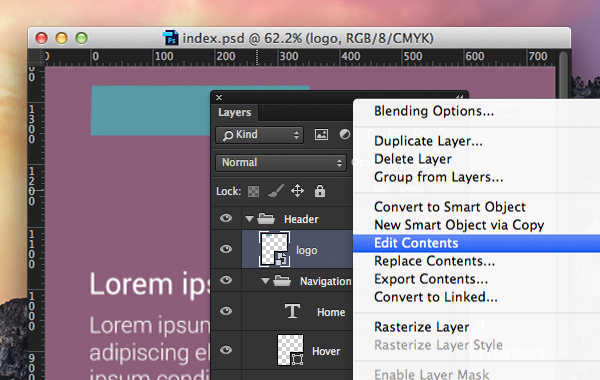The width and height of the screenshot is (600, 380).
Task: Zoom the index.psd window with green button
Action: (81, 38)
